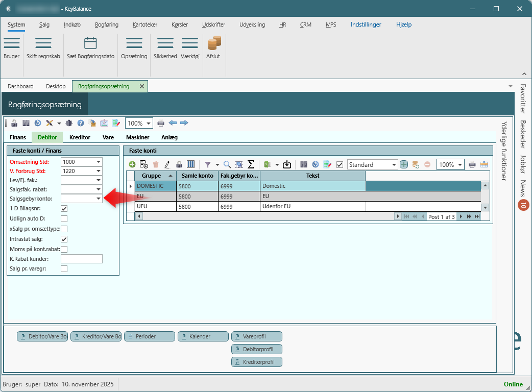Image resolution: width=532 pixels, height=392 pixels.
Task: Click the K.Rabat kunder input field
Action: pyautogui.click(x=82, y=259)
